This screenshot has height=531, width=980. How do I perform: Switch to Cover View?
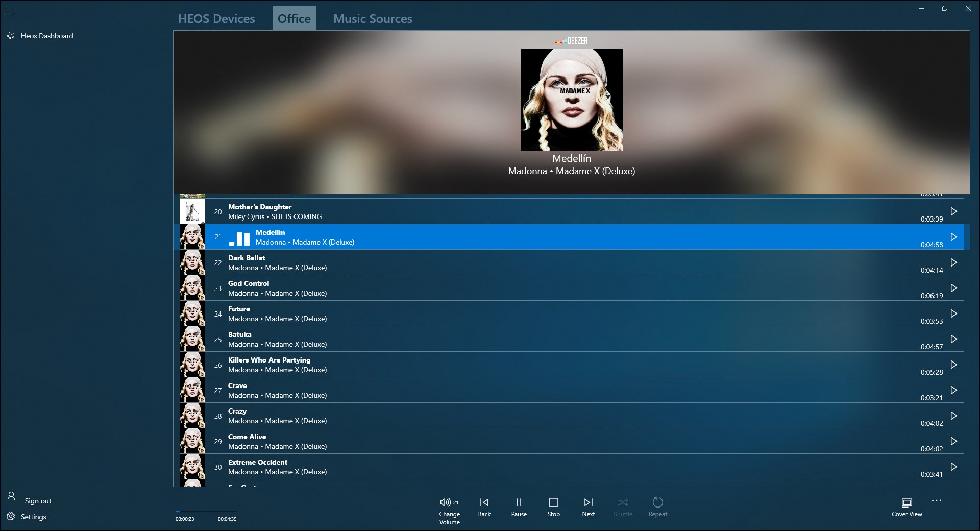click(907, 508)
